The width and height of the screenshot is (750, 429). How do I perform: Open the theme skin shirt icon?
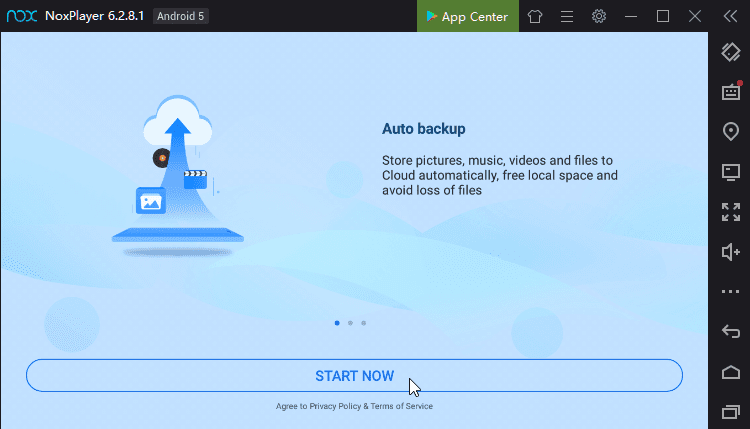click(x=535, y=16)
